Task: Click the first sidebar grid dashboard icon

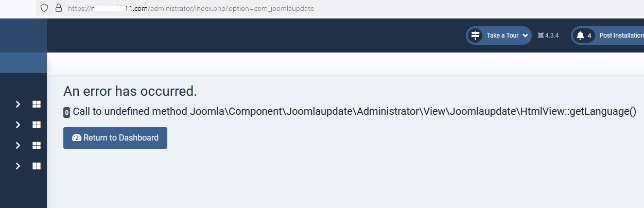Action: [37, 104]
